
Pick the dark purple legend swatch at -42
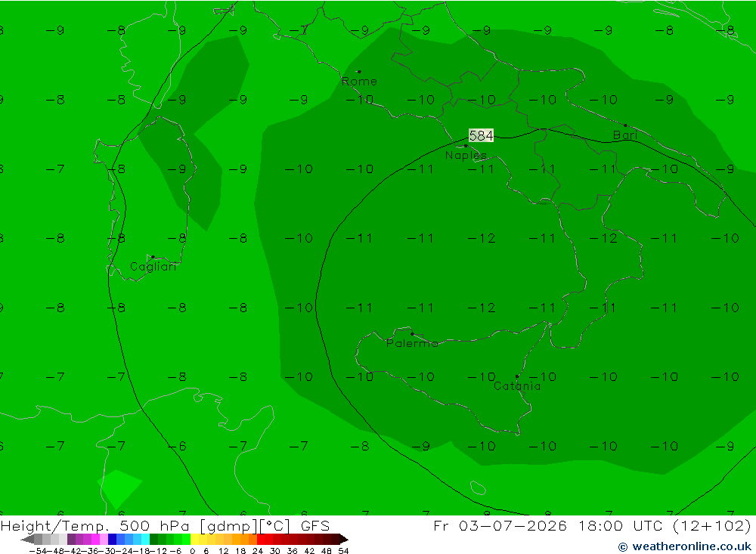[x=71, y=539]
